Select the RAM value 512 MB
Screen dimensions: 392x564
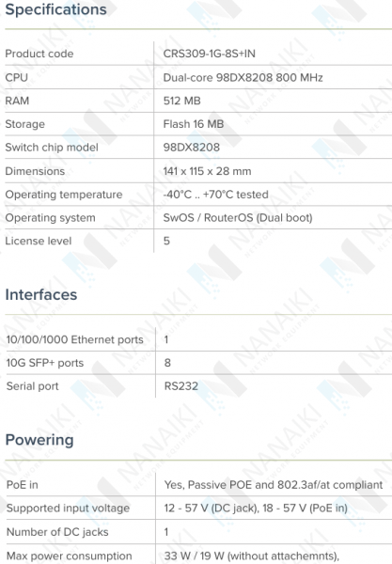tap(182, 101)
